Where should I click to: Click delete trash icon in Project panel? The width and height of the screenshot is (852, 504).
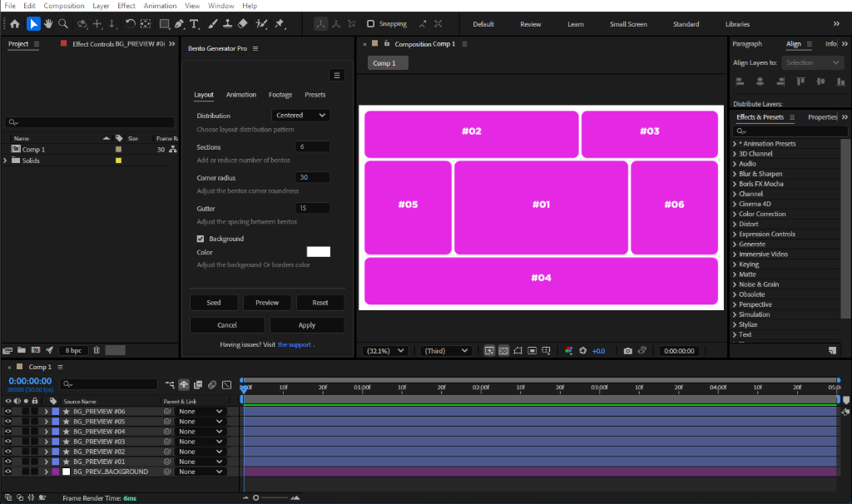[x=97, y=350]
